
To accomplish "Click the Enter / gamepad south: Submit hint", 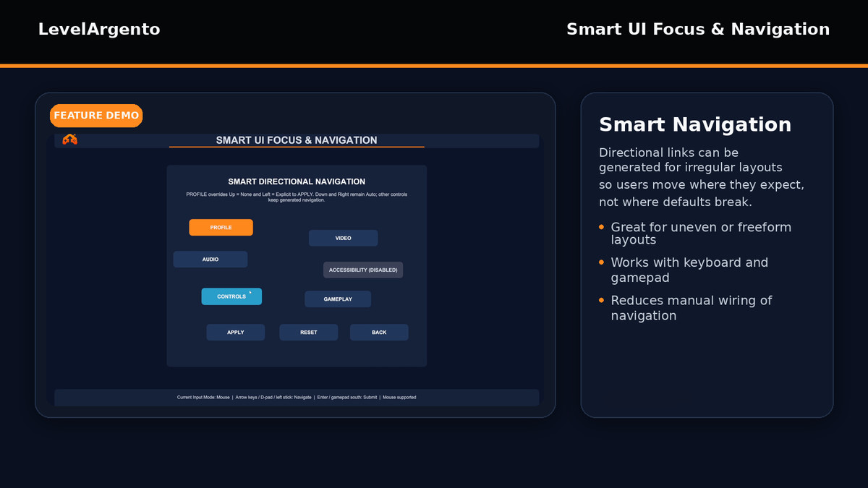I will [347, 397].
